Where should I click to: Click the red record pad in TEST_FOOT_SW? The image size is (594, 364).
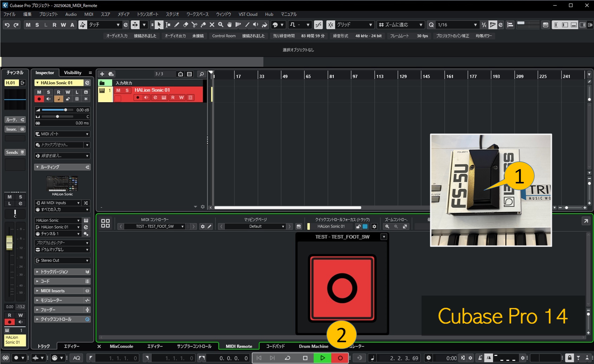click(342, 288)
